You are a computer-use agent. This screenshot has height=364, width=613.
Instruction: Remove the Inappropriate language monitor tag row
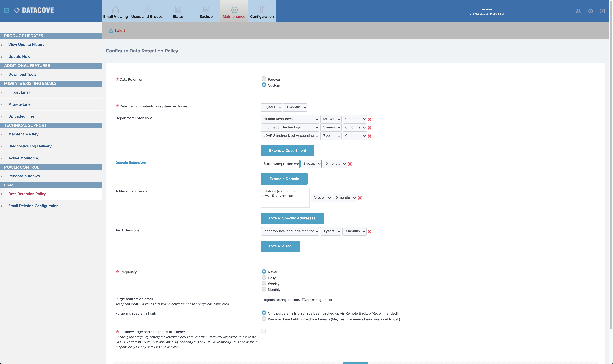pos(369,232)
